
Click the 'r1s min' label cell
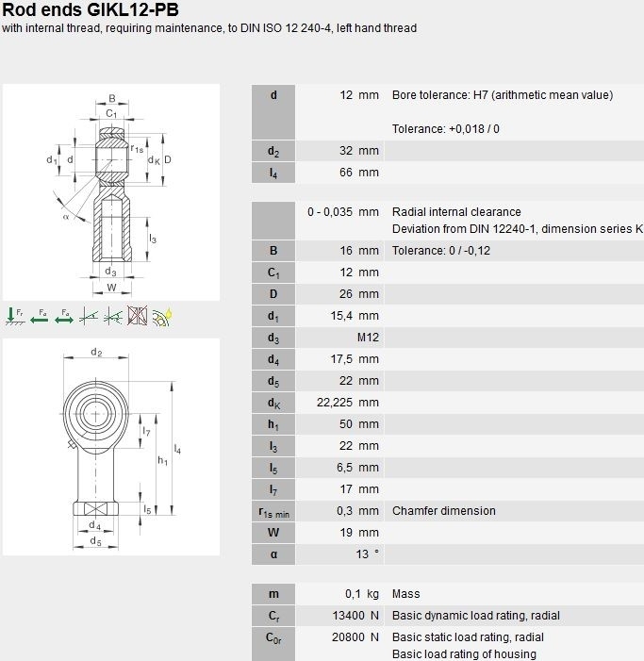(x=273, y=511)
